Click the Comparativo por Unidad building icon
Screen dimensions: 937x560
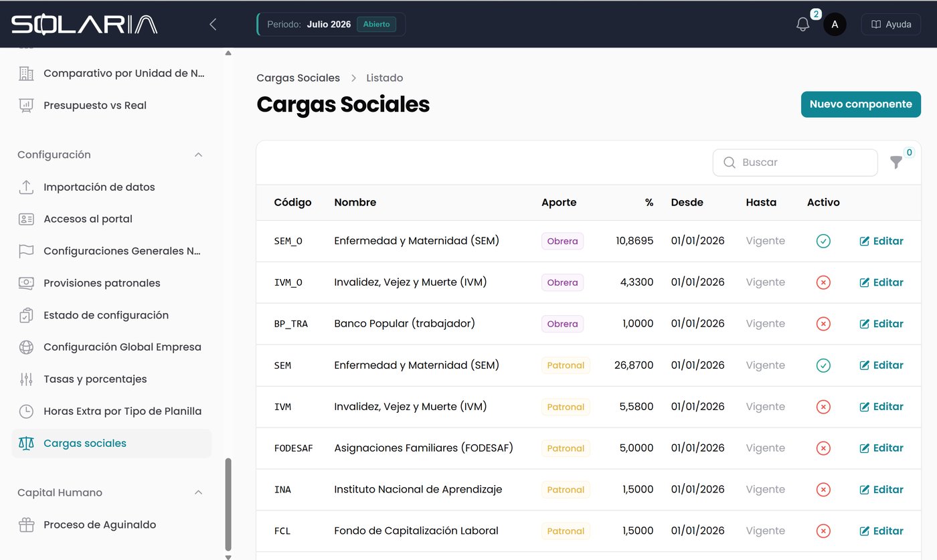[26, 73]
